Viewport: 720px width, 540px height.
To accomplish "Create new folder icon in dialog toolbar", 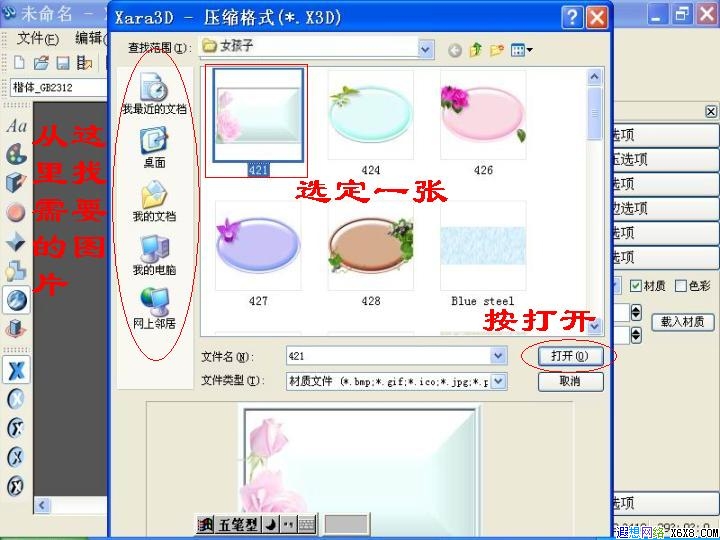I will (x=497, y=50).
